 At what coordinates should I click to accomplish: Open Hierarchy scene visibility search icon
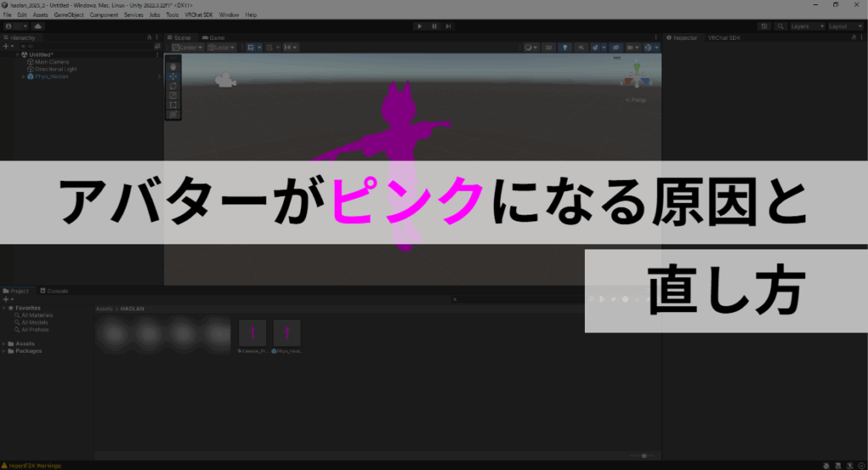click(x=157, y=47)
